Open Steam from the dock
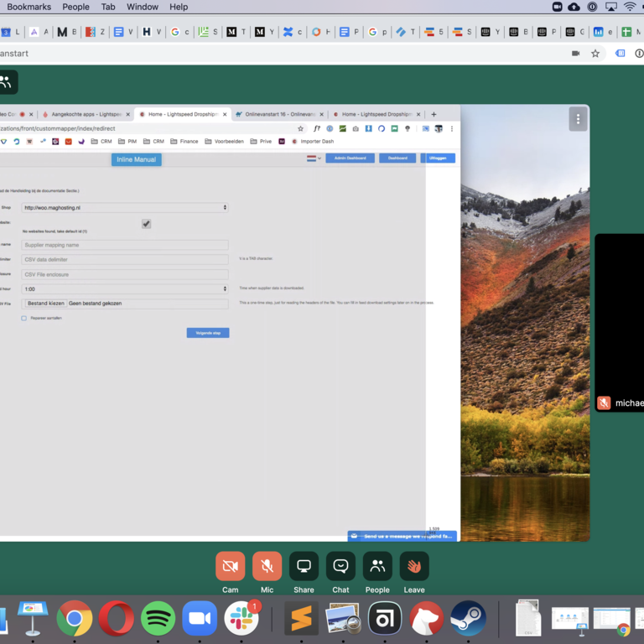This screenshot has width=644, height=644. [x=468, y=620]
